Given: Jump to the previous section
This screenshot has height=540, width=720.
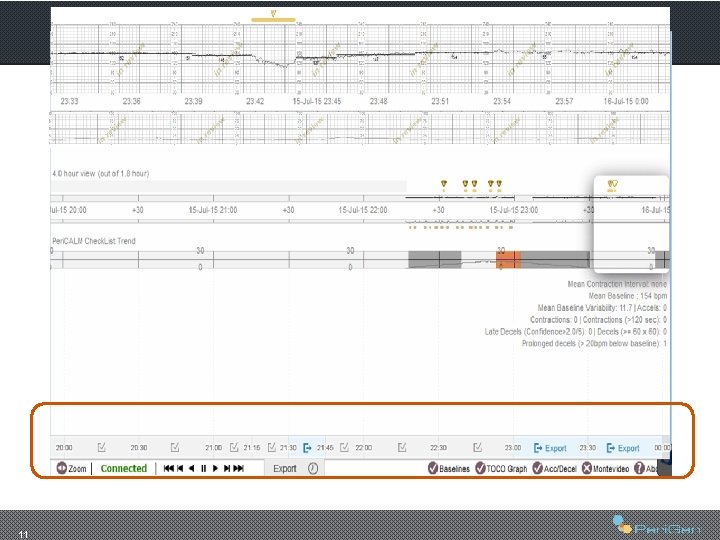Looking at the screenshot, I should click(x=180, y=468).
